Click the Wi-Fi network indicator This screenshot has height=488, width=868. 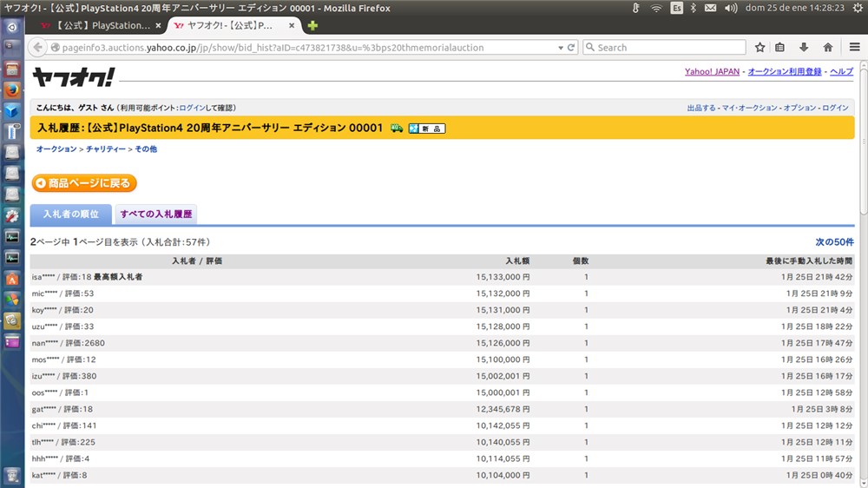[x=656, y=8]
